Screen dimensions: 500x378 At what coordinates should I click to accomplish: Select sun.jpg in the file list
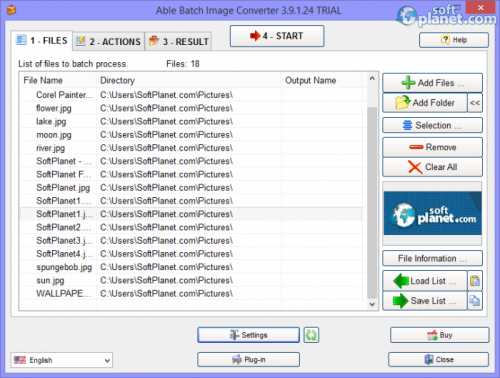(x=191, y=280)
